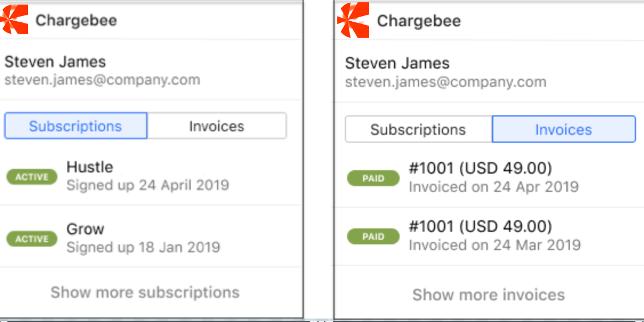The width and height of the screenshot is (644, 322).
Task: Click the Chargebee logo above the active Invoices tab
Action: click(353, 21)
